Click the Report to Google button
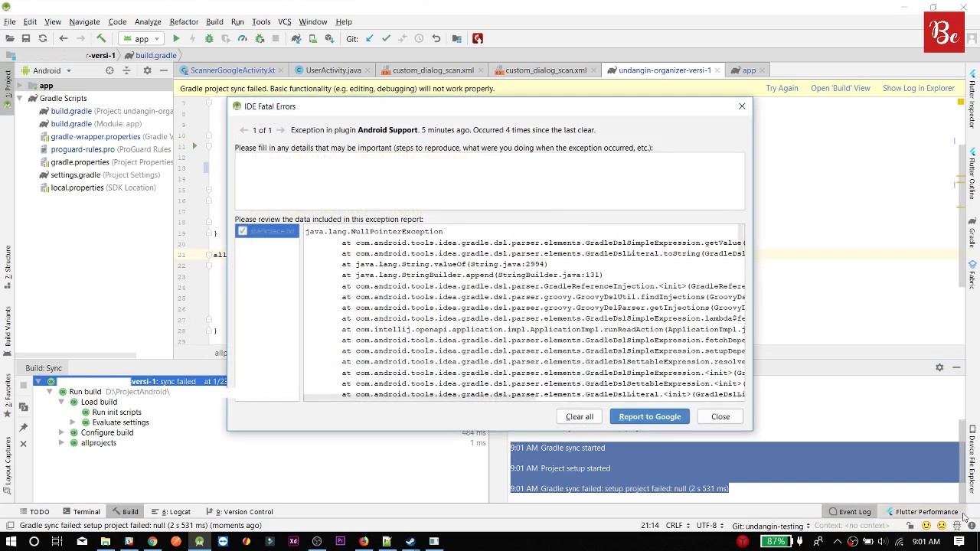The image size is (980, 551). pyautogui.click(x=649, y=416)
